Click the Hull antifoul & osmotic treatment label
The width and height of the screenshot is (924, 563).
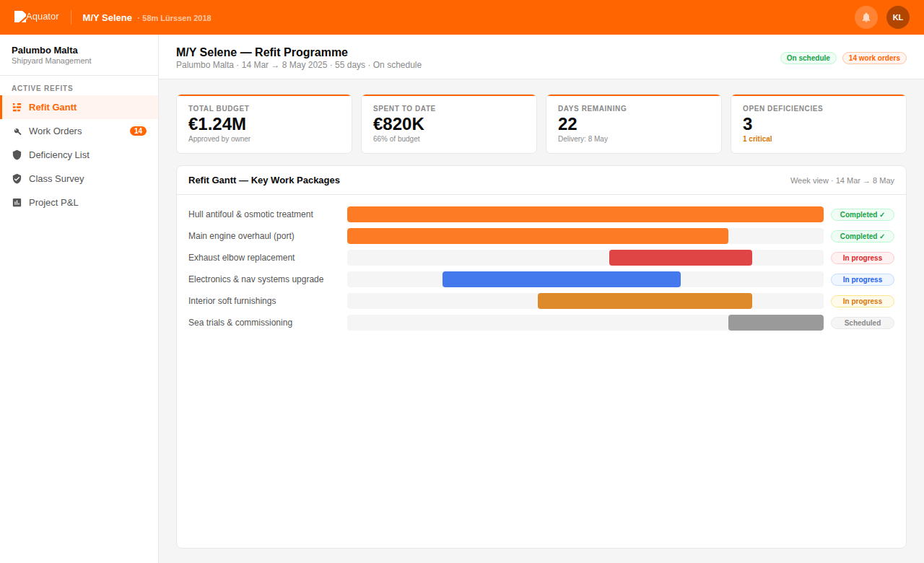[250, 214]
